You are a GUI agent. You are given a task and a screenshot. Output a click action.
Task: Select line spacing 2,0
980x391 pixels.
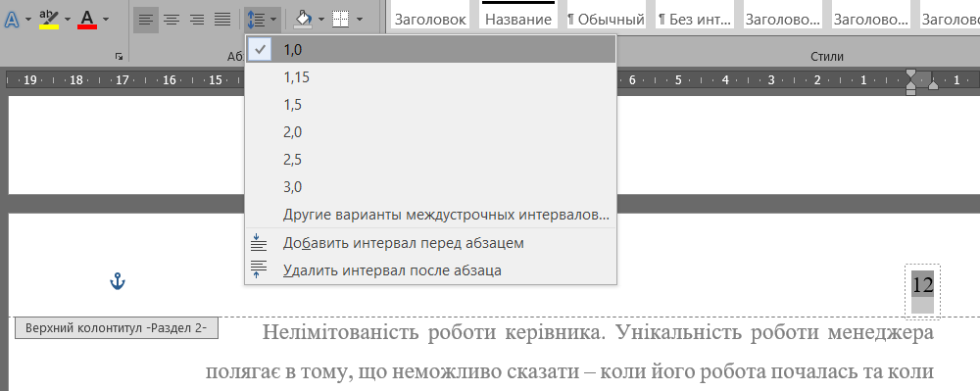point(430,132)
